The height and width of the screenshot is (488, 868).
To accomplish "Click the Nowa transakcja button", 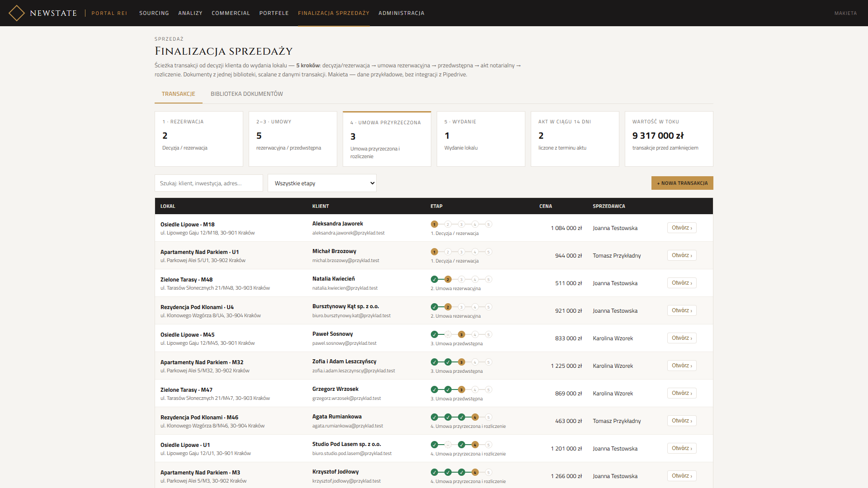I will click(682, 183).
